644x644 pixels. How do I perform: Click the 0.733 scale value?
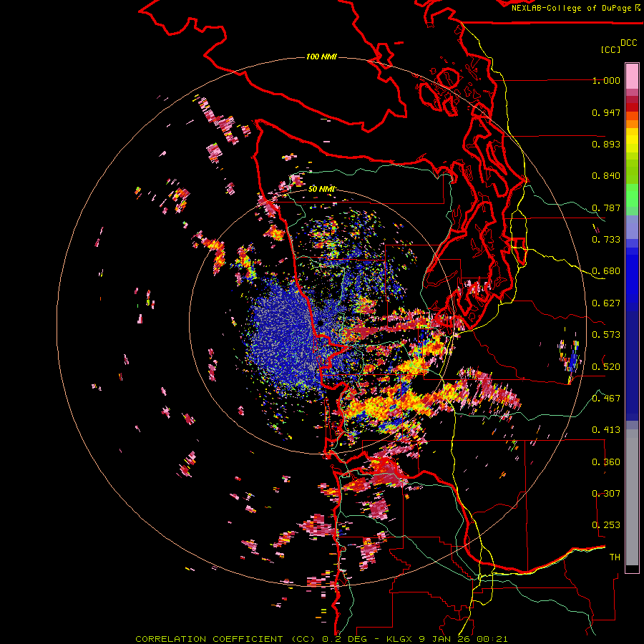point(606,240)
